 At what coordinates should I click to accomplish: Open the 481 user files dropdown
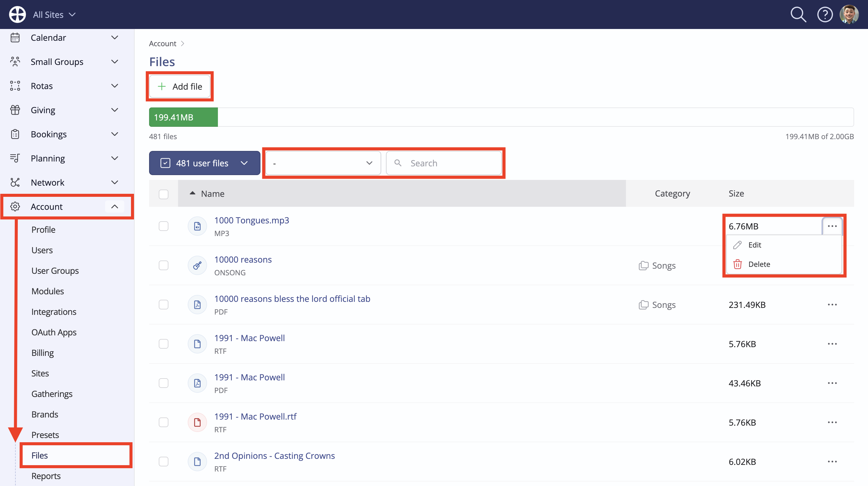(205, 163)
